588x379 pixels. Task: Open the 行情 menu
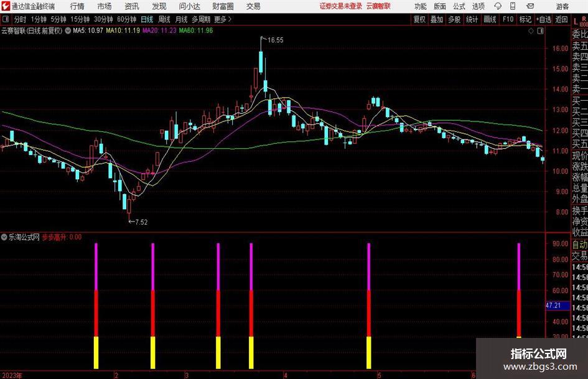coord(77,6)
